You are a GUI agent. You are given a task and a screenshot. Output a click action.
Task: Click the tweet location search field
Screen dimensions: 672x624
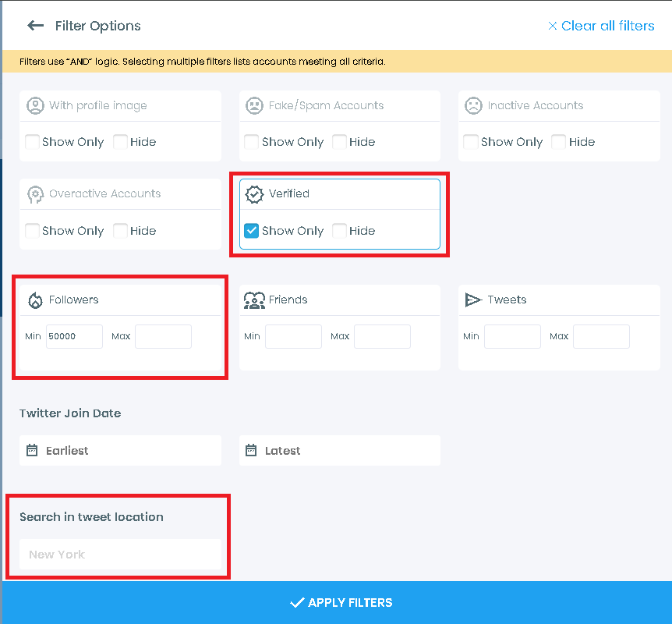120,554
